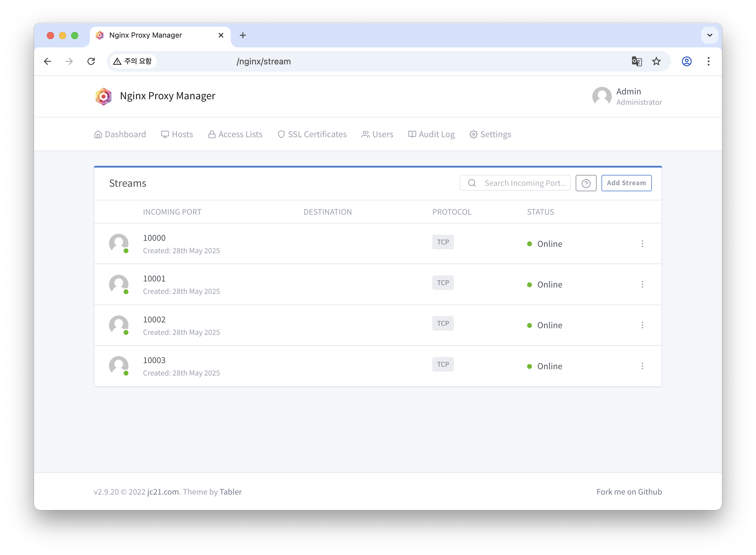Reload the page
Image resolution: width=756 pixels, height=555 pixels.
91,61
